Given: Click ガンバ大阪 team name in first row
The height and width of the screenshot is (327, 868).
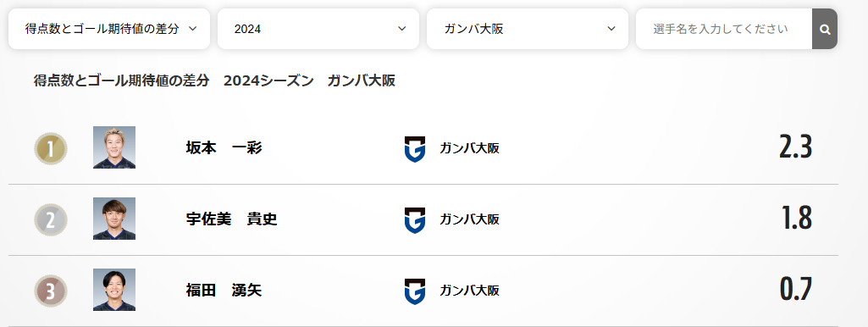Looking at the screenshot, I should pos(469,148).
